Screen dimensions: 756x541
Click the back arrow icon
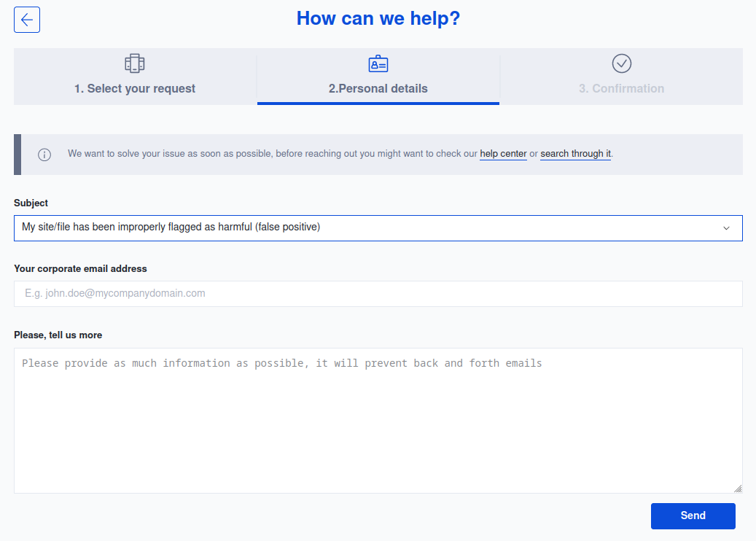[26, 20]
